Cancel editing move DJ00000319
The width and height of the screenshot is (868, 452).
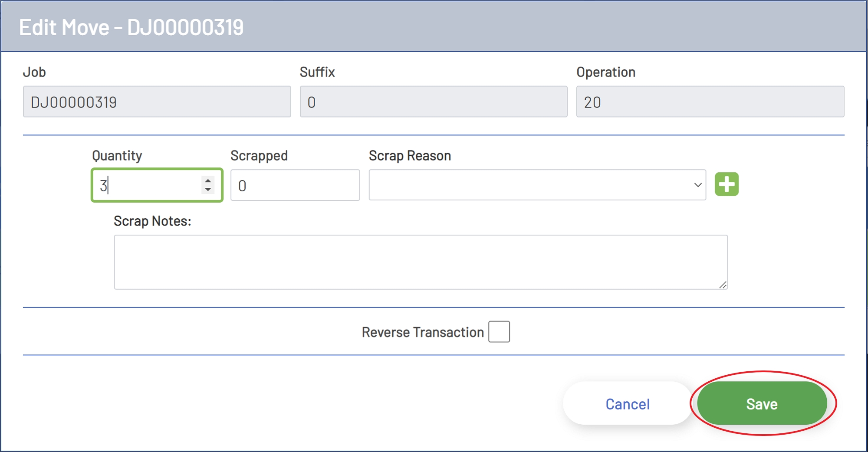click(x=626, y=403)
